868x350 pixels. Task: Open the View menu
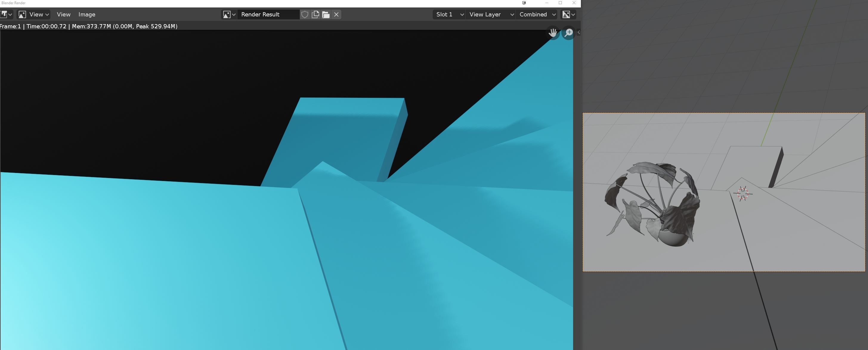[63, 15]
